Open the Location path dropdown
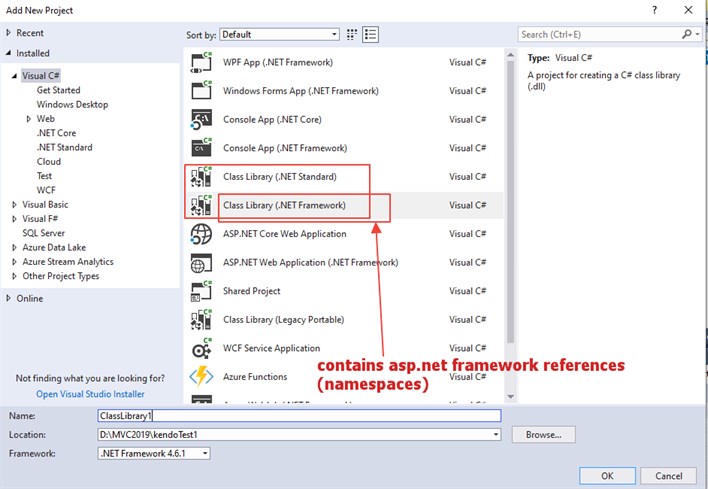This screenshot has height=489, width=708. 496,435
